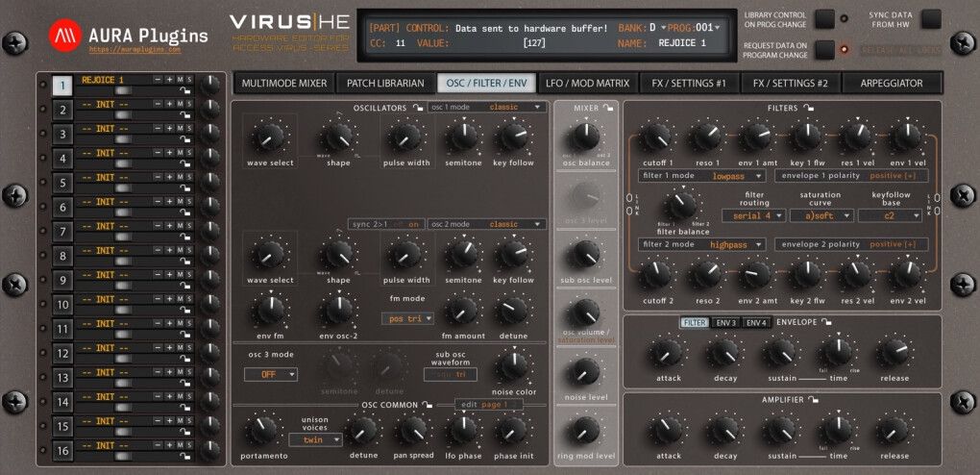Click the part 10 pan slider
The height and width of the screenshot is (475, 980).
pyautogui.click(x=123, y=310)
